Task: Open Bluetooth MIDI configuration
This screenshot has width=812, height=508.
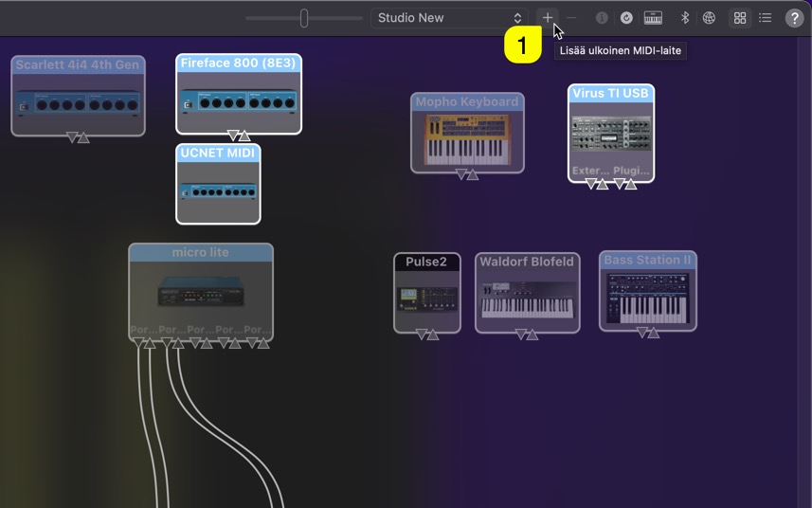Action: coord(684,18)
